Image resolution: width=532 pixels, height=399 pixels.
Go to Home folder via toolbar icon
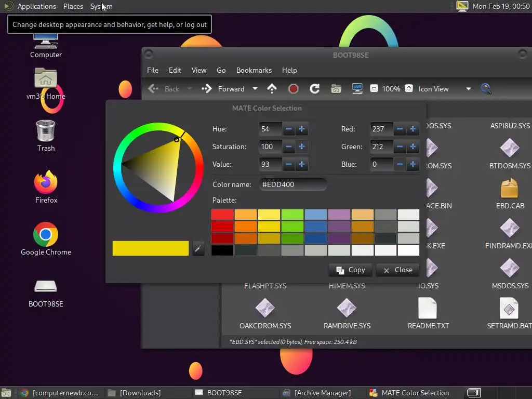(336, 89)
